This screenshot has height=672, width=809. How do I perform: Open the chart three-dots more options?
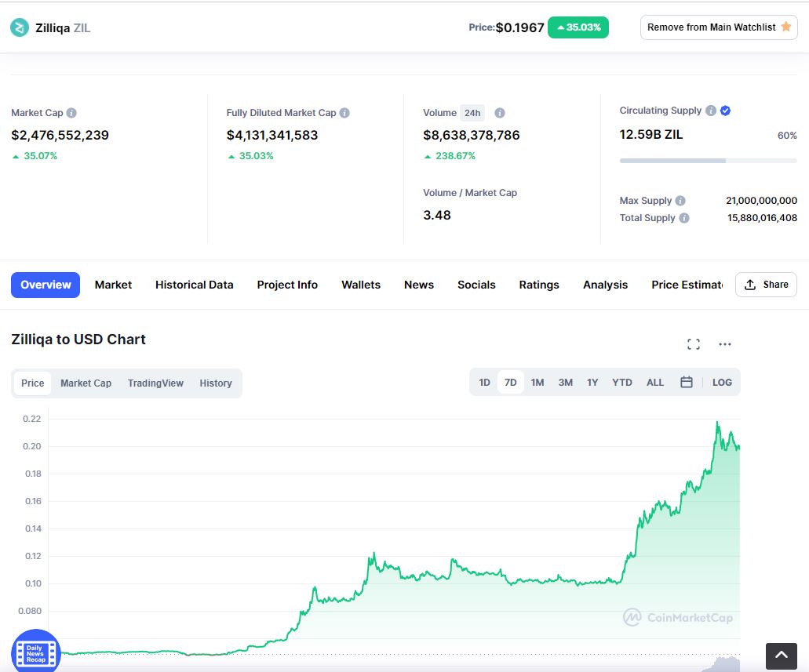pyautogui.click(x=725, y=344)
